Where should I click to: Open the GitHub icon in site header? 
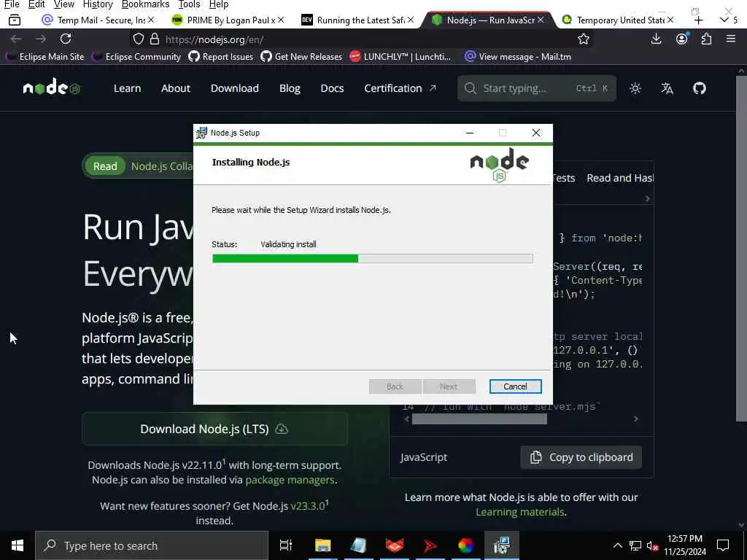(699, 88)
